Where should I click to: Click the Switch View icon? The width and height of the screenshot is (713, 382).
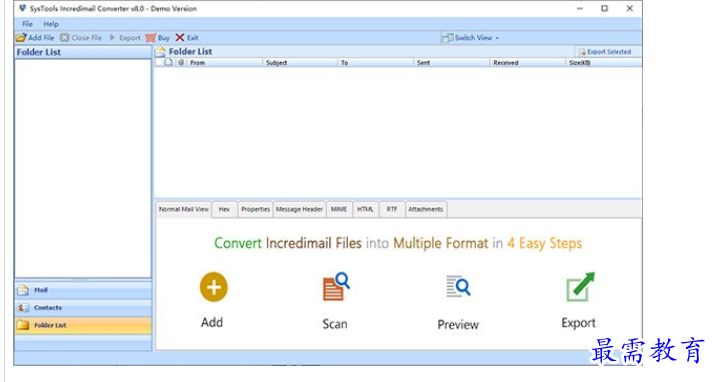(447, 38)
